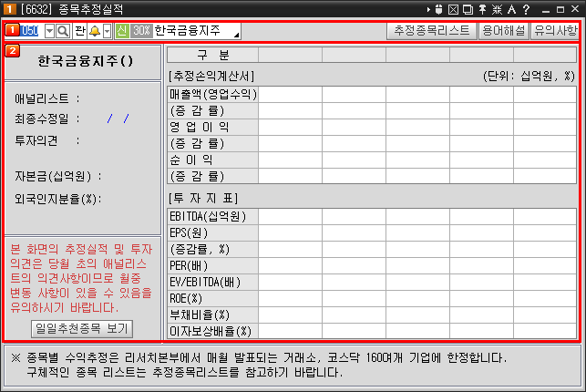
Task: Minimize the 종목추정실적 window
Action: (x=546, y=10)
